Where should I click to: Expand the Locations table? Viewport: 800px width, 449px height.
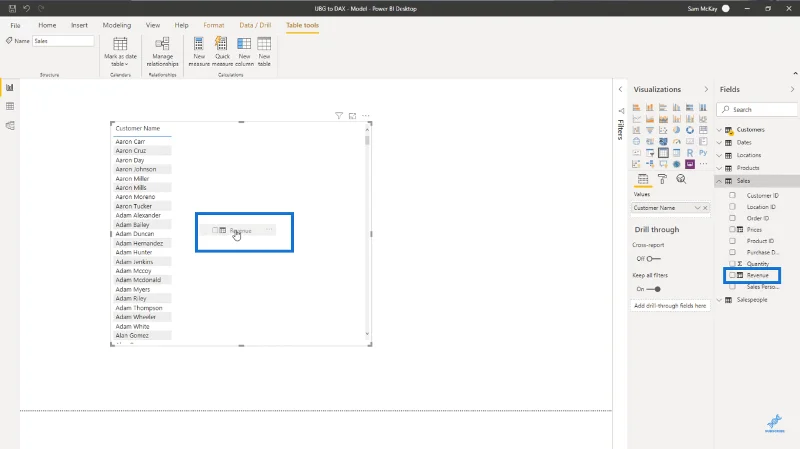click(719, 155)
